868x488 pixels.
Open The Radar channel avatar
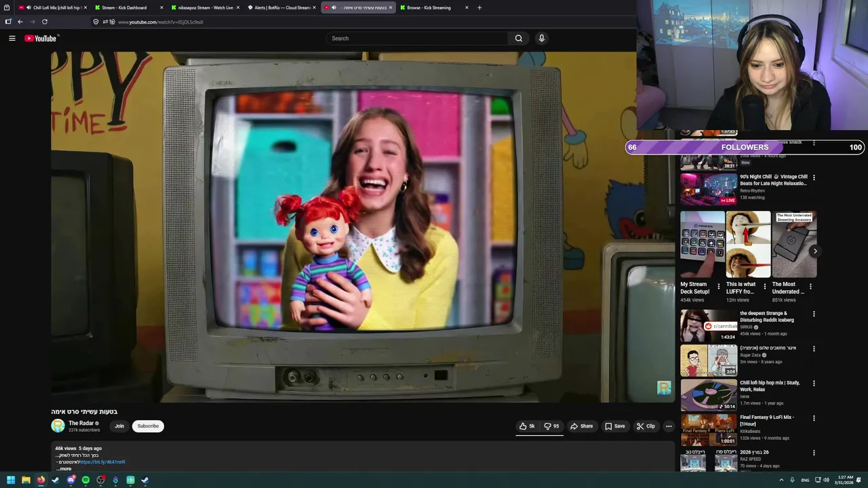58,426
